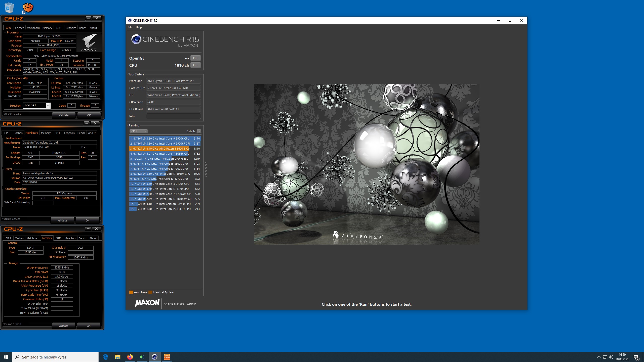This screenshot has height=362, width=644.
Task: Click OK in the Memory CPU-Z window
Action: [89, 326]
